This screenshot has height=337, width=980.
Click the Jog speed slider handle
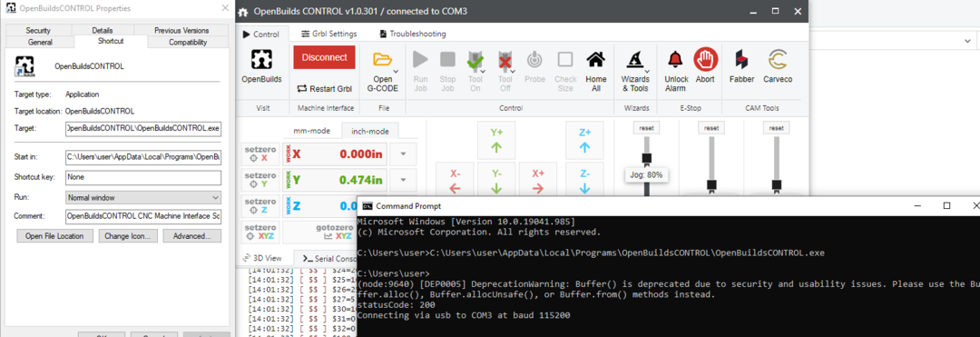[647, 158]
